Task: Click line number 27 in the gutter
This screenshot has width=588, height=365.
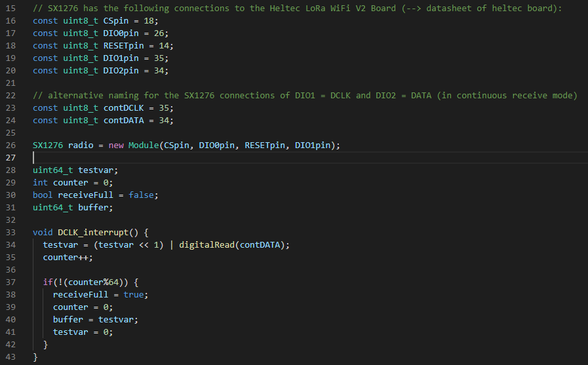Action: [10, 158]
